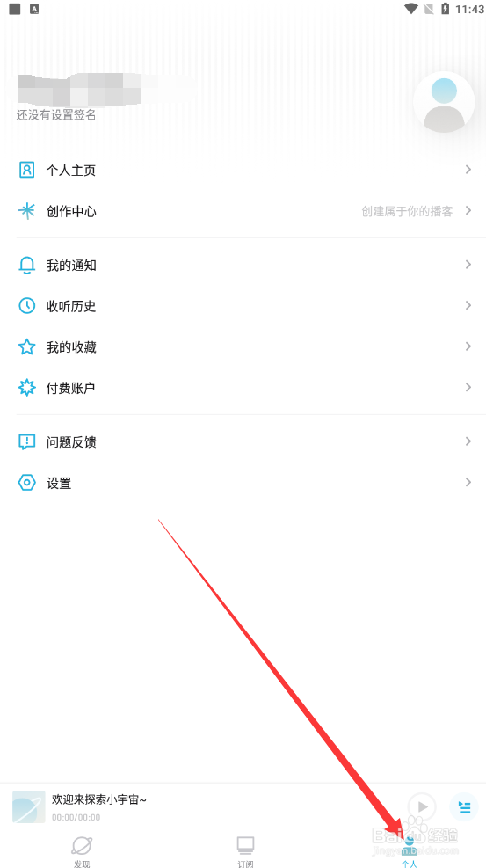Screen dimensions: 486x868
Task: Open 付费账户 badge icon
Action: point(26,388)
